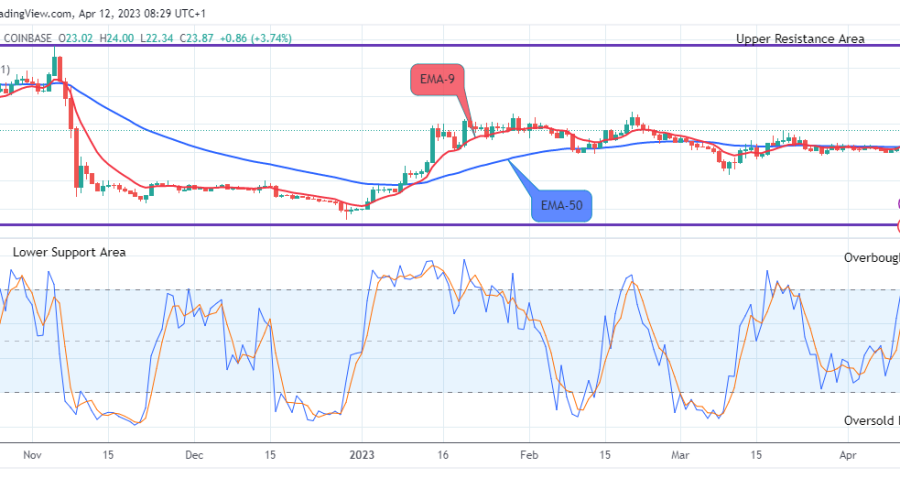This screenshot has height=500, width=900.
Task: Click the low price L22.34 value
Action: click(x=157, y=38)
